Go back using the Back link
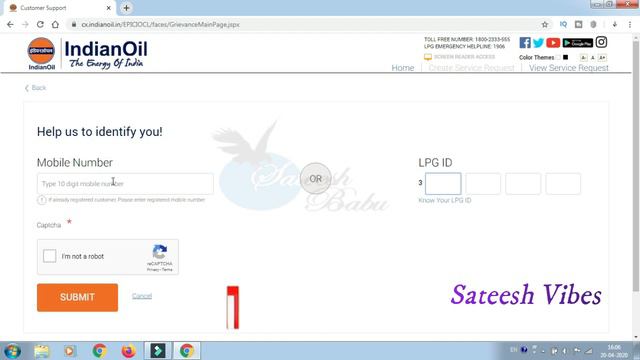The height and width of the screenshot is (360, 640). (36, 88)
